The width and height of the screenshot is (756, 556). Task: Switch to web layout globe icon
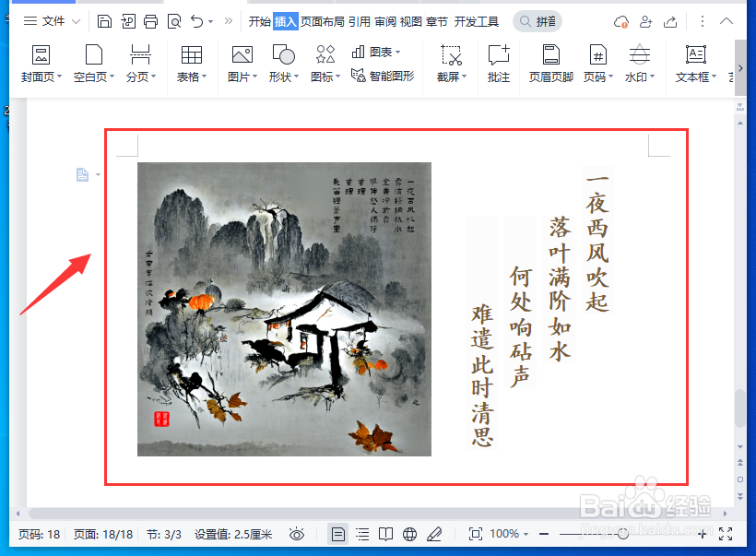(410, 534)
